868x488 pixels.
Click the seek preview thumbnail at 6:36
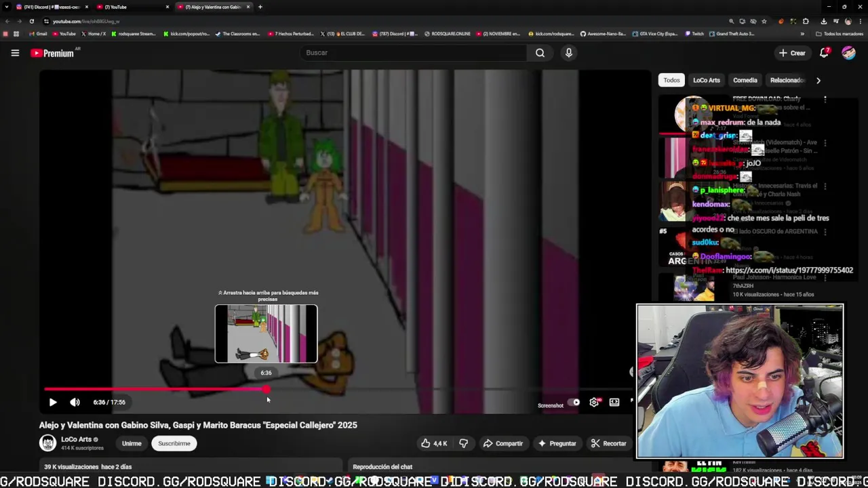pyautogui.click(x=266, y=333)
